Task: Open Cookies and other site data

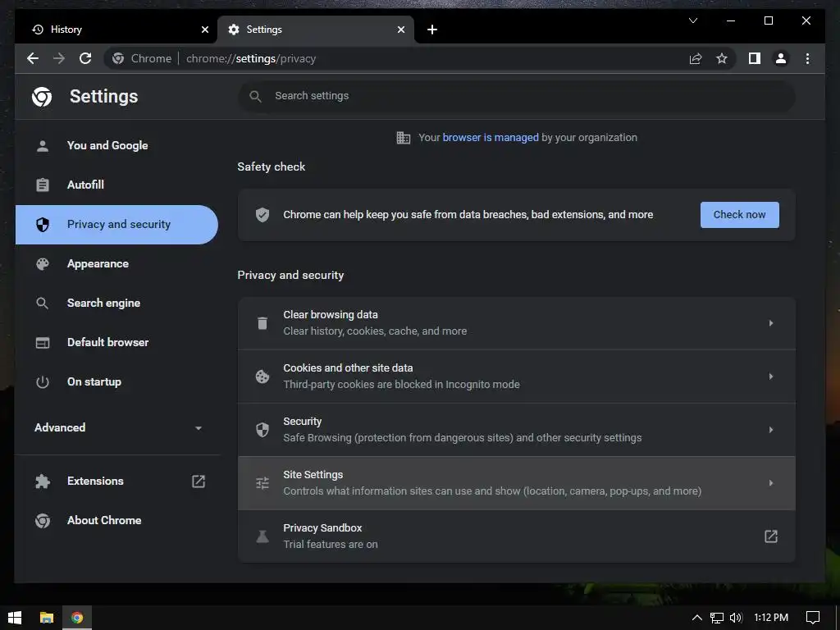Action: click(517, 377)
